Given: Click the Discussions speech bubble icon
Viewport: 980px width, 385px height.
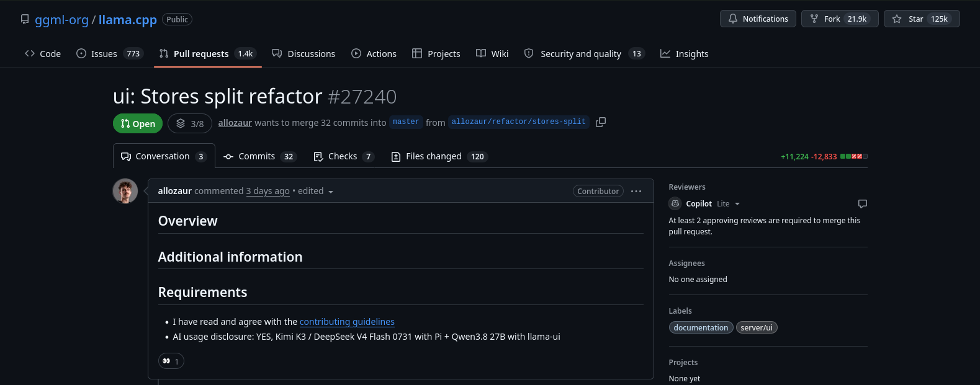Looking at the screenshot, I should (x=277, y=54).
